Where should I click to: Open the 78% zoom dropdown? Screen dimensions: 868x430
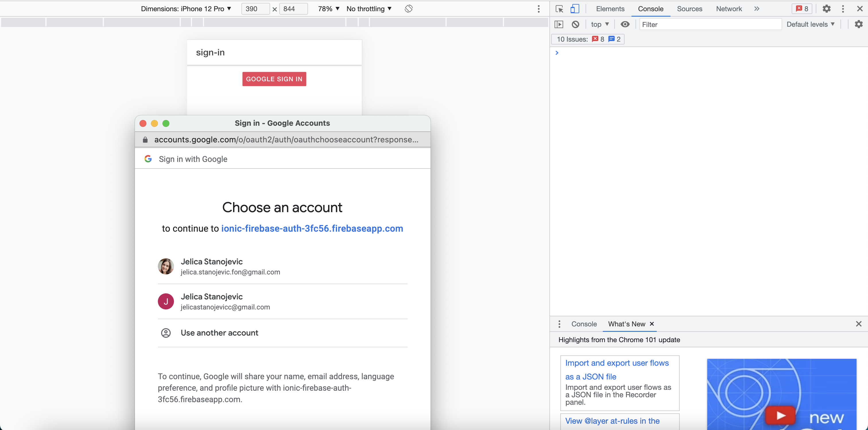coord(329,9)
